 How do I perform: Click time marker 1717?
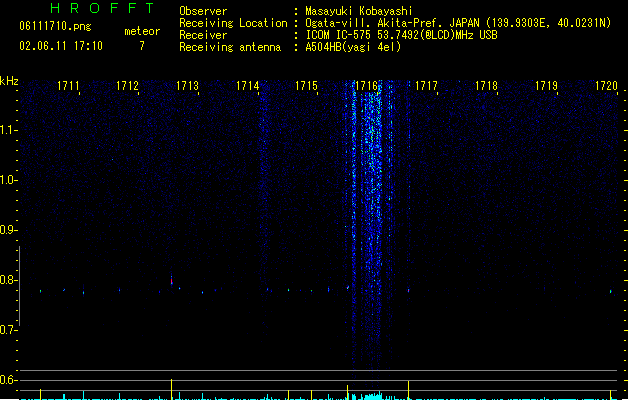click(426, 86)
